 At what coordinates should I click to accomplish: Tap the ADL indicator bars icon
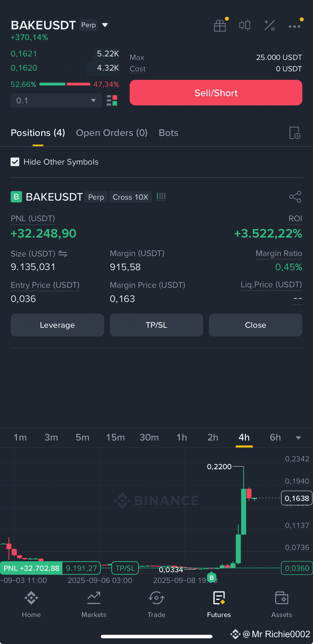coord(161,197)
